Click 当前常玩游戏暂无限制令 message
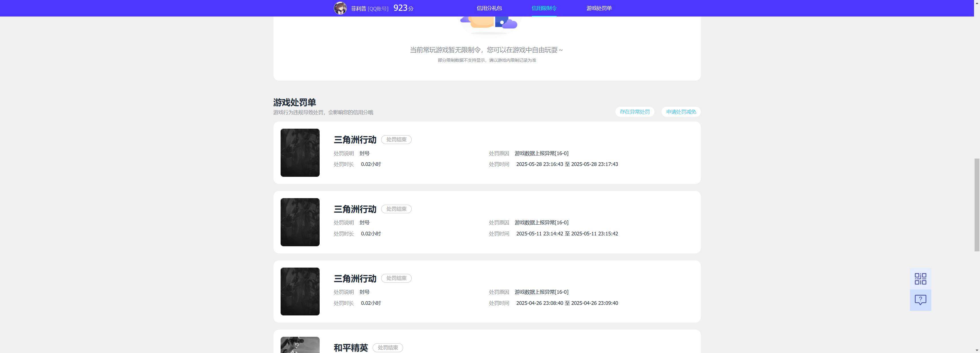 click(487, 50)
